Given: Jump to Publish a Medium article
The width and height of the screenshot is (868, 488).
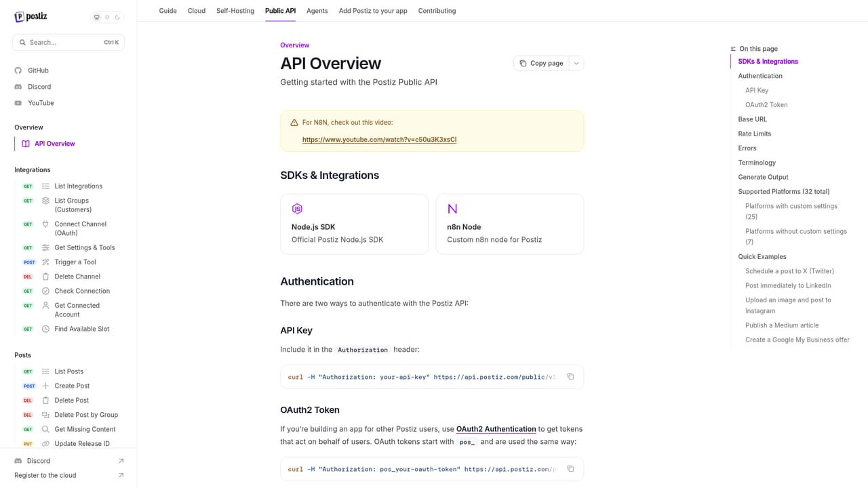Looking at the screenshot, I should 782,325.
